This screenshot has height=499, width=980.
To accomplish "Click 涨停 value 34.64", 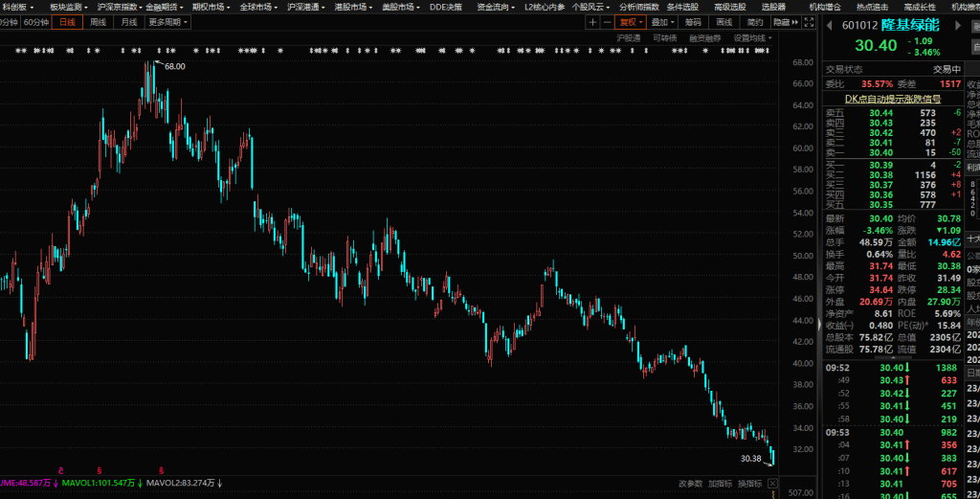I will click(881, 290).
